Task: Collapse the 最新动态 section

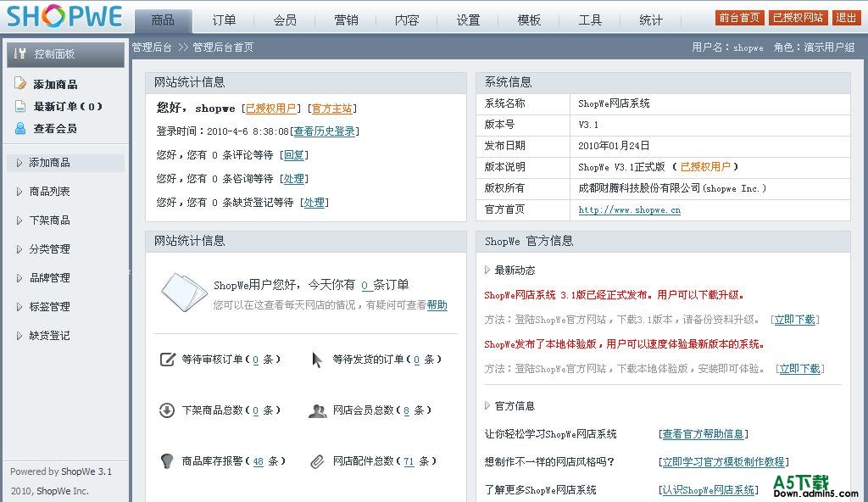Action: (487, 271)
